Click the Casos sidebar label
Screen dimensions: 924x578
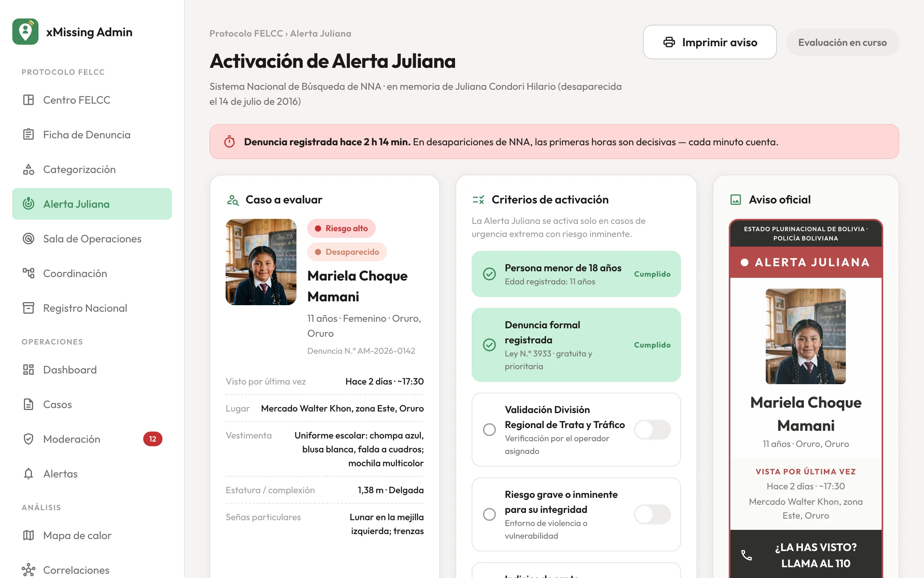tap(57, 404)
